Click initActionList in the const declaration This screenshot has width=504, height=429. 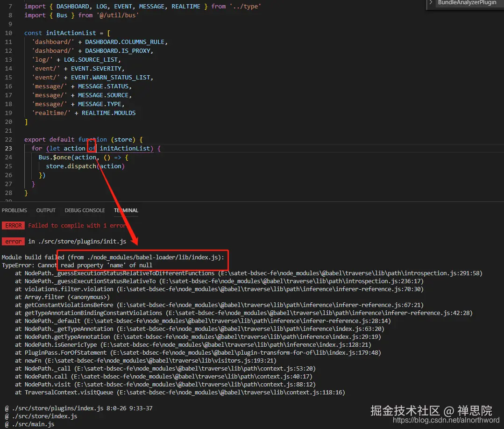tap(71, 33)
